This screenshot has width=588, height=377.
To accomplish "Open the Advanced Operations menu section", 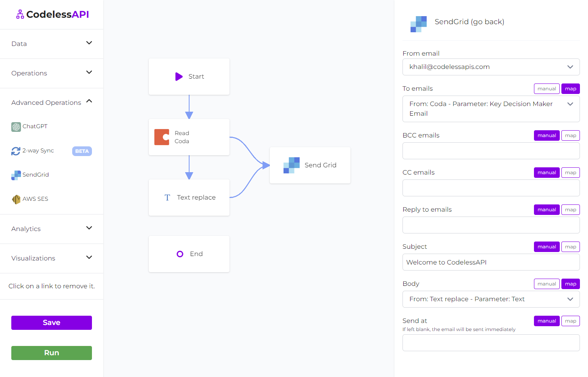I will [52, 102].
